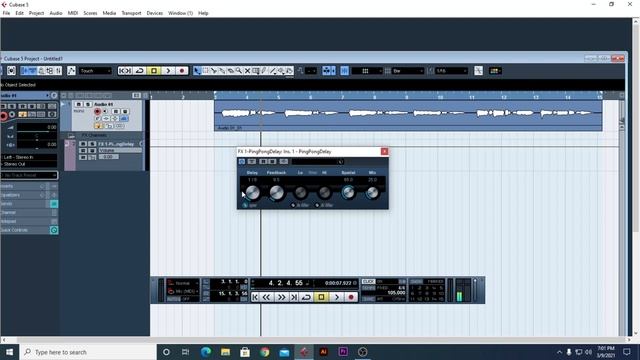Open Bar grid type dropdown
The image size is (640, 360).
[x=408, y=71]
